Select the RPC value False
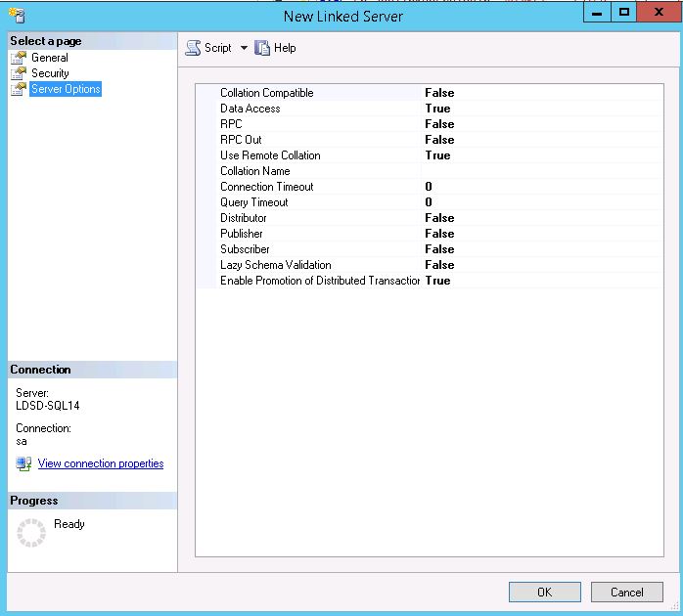 pos(439,124)
